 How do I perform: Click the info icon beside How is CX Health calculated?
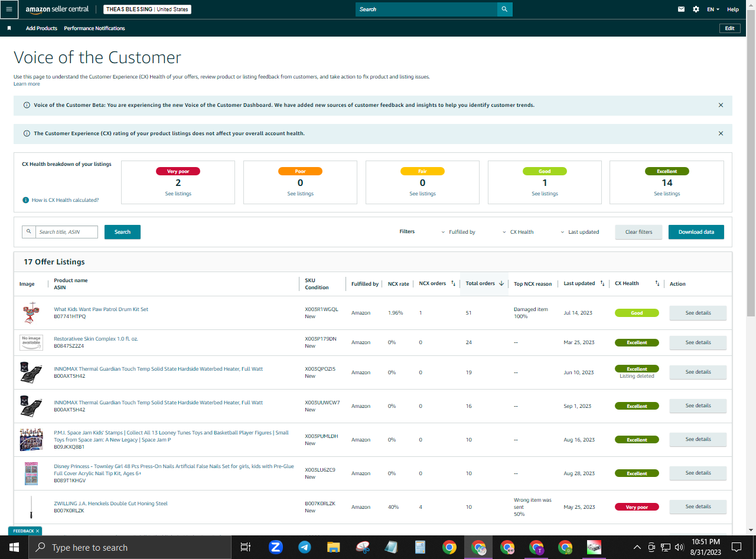[x=25, y=200]
